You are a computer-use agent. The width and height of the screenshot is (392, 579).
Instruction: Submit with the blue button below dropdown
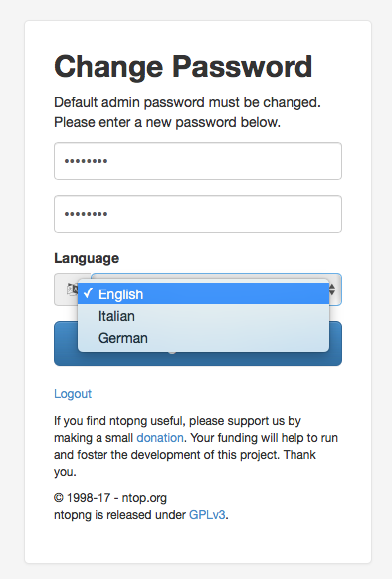pos(198,358)
